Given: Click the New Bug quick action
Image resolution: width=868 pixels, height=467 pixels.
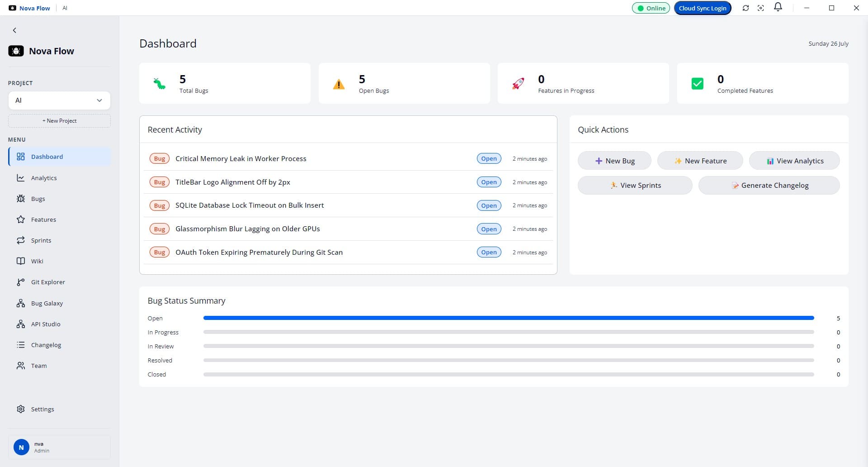Looking at the screenshot, I should point(614,161).
